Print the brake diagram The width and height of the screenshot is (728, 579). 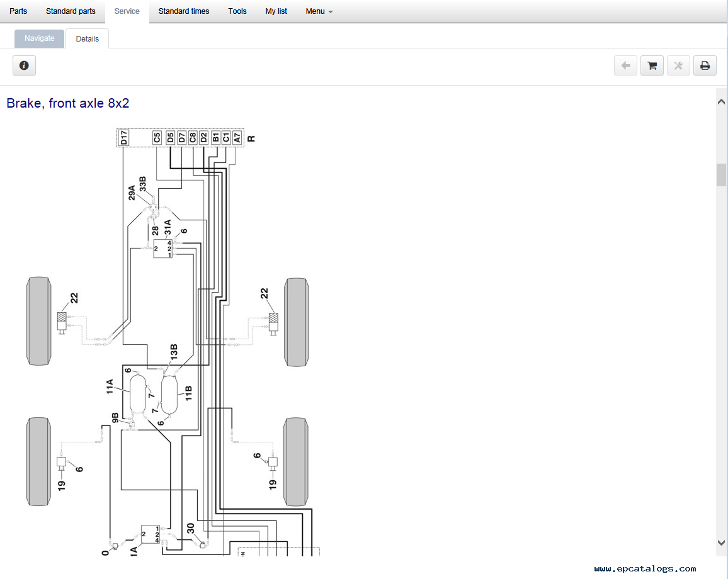pos(705,65)
